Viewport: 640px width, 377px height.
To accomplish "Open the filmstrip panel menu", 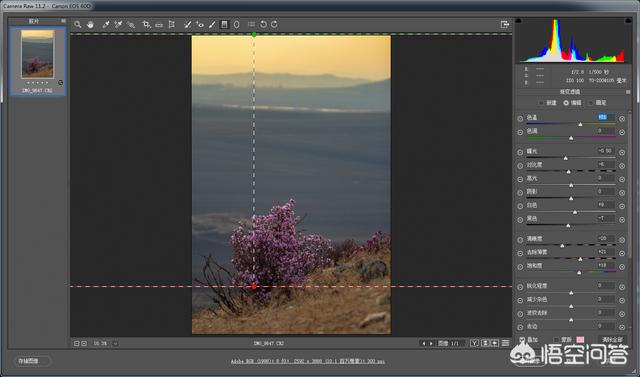I will [63, 20].
